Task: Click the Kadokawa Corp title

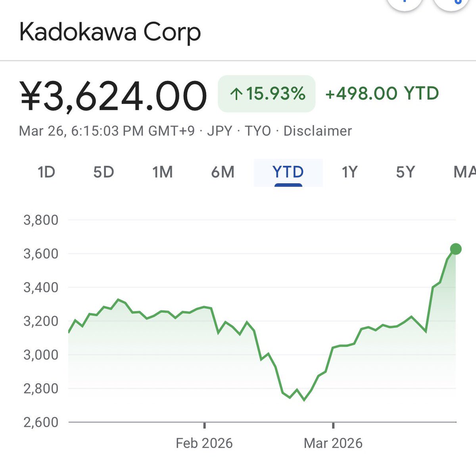Action: (x=110, y=33)
